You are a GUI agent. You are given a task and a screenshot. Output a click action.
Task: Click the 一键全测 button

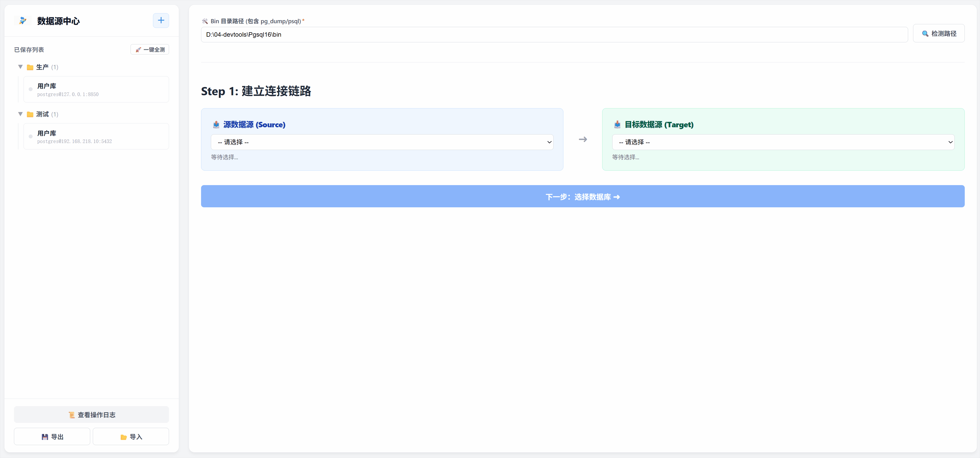coord(150,49)
